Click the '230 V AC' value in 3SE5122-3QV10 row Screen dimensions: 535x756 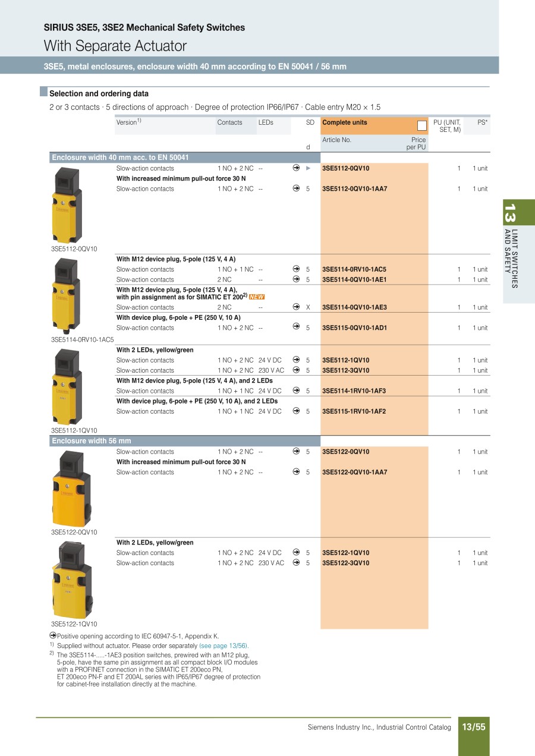tap(271, 563)
